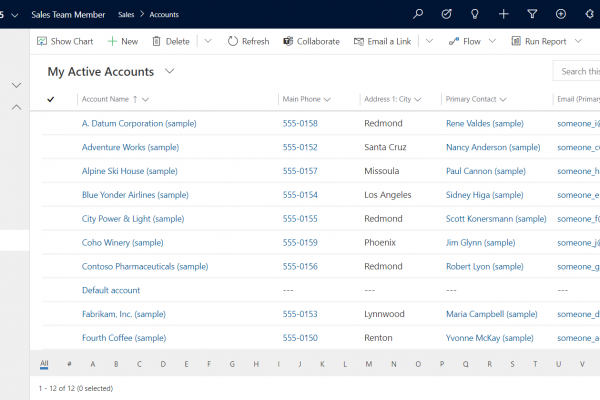Open the settings gear icon

pos(590,14)
